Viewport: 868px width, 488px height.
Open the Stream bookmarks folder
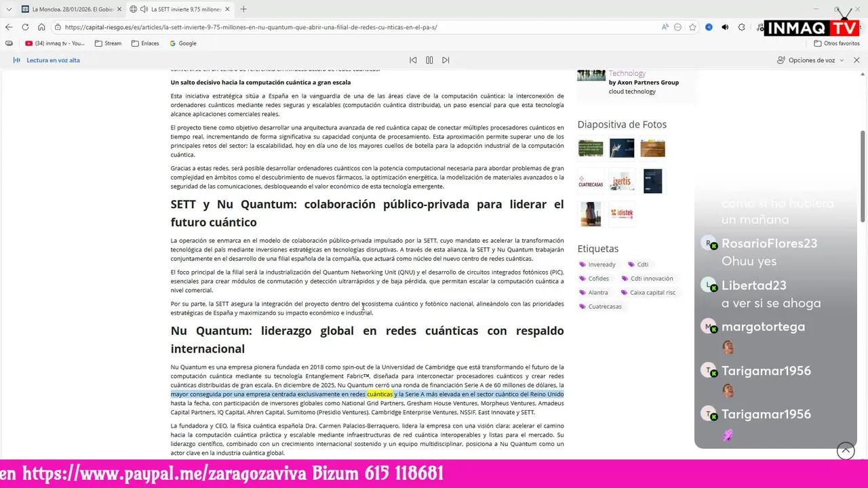(108, 43)
